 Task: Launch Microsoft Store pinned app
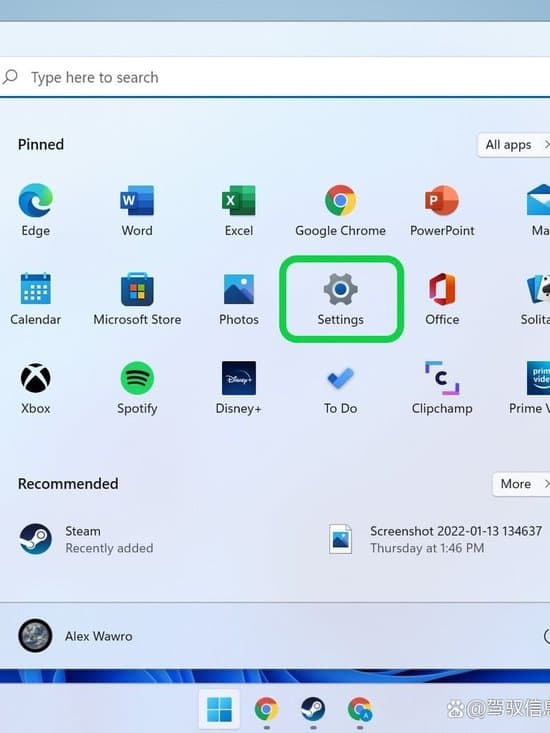pos(137,299)
